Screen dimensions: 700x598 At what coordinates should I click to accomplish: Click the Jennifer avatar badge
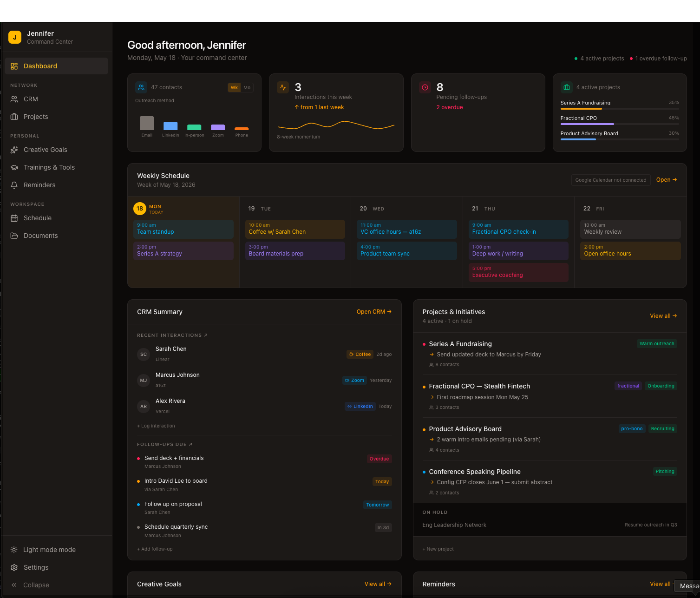[x=15, y=37]
